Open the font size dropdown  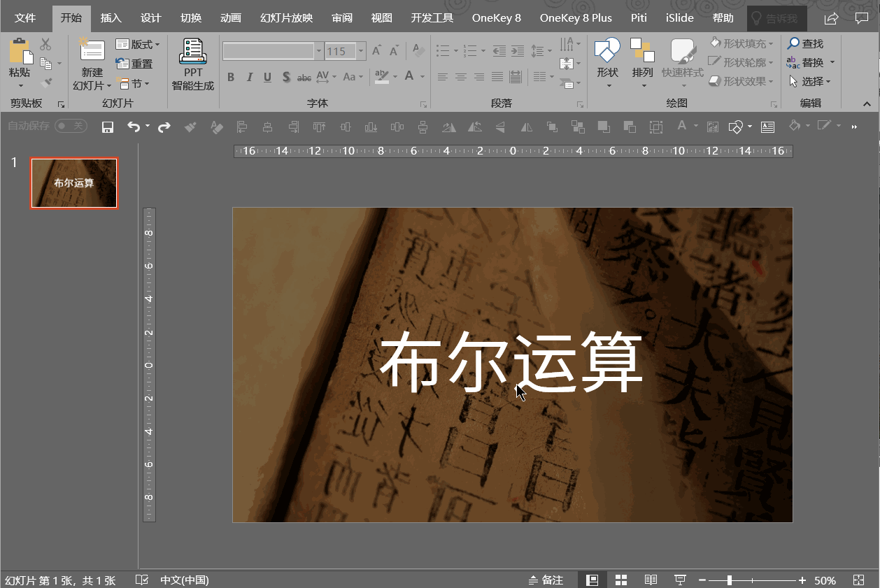click(x=362, y=50)
